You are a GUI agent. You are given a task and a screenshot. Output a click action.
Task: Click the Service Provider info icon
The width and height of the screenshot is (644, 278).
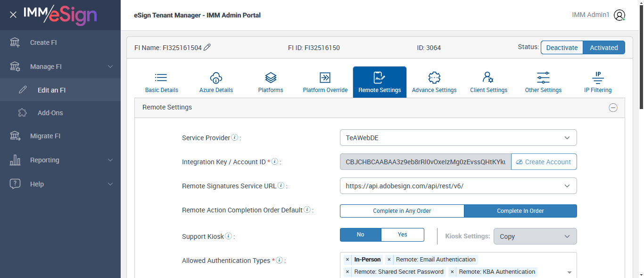point(234,138)
